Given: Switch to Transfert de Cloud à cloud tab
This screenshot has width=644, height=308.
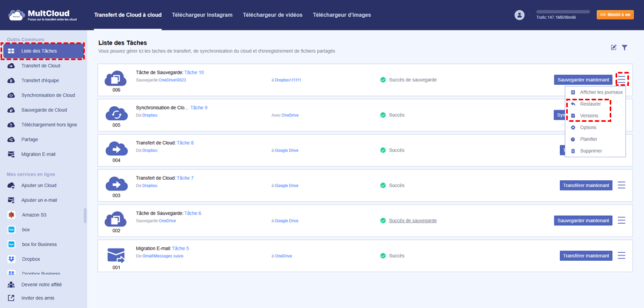Looking at the screenshot, I should (x=127, y=15).
